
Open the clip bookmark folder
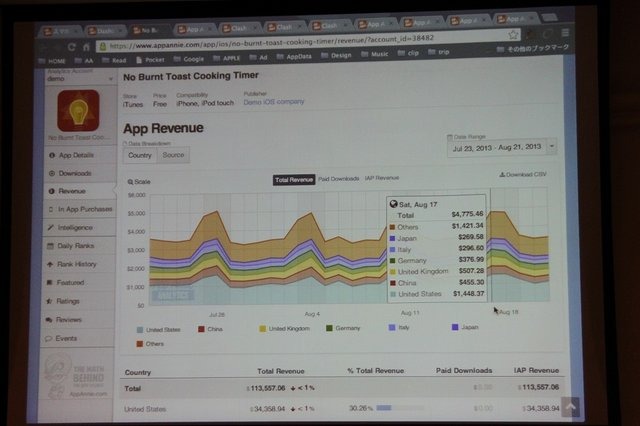(409, 53)
